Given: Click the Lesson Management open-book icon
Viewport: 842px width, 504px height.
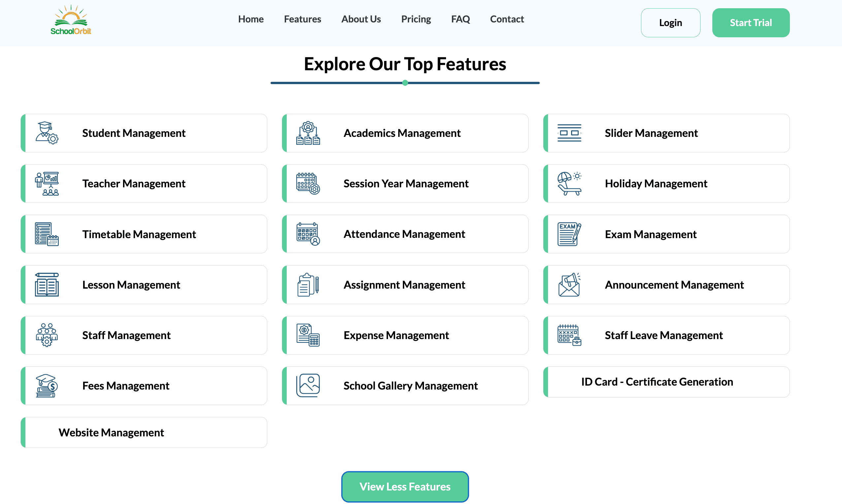Looking at the screenshot, I should 47,285.
